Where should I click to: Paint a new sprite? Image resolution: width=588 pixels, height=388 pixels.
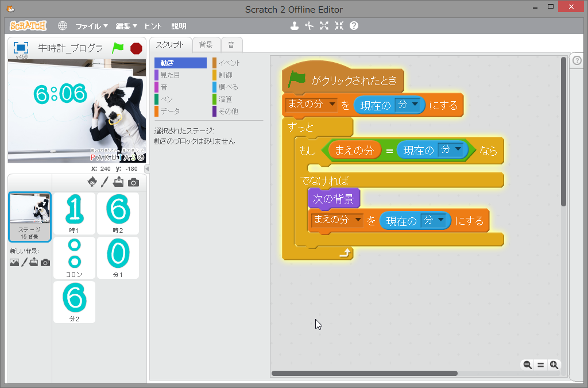point(105,182)
